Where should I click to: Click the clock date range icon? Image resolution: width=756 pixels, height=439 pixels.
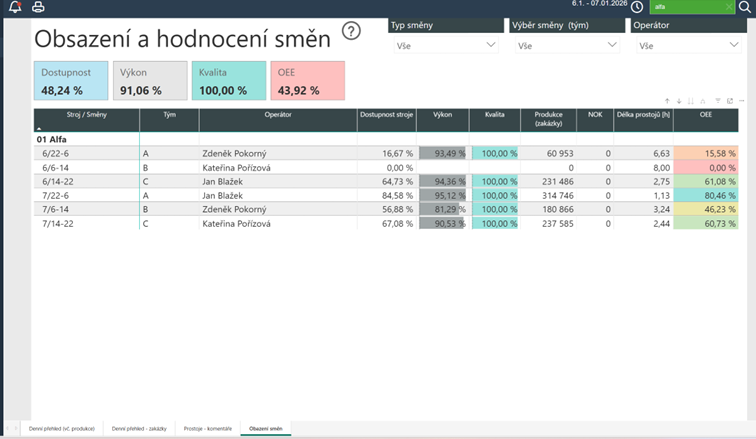click(637, 7)
